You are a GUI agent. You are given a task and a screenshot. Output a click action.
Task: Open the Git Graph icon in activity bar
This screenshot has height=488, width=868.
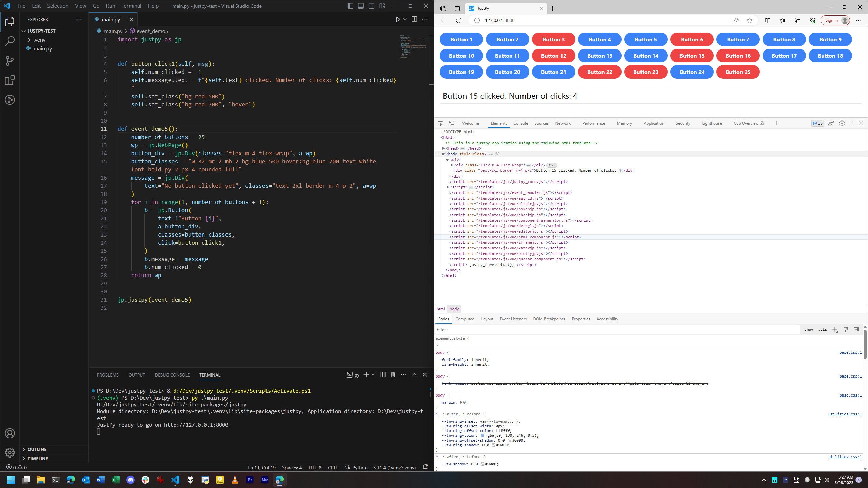coord(10,100)
